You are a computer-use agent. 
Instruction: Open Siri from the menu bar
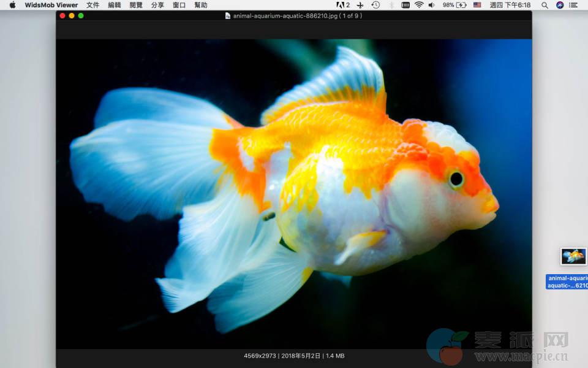(x=560, y=5)
